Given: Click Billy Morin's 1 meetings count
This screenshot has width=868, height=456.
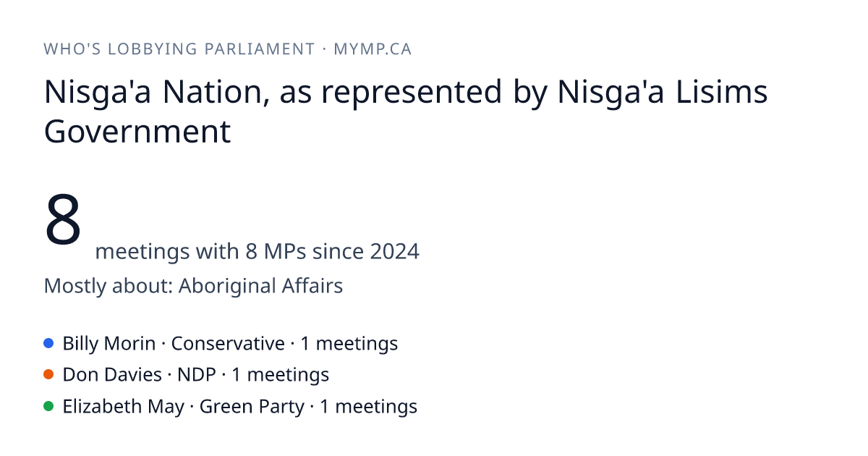Looking at the screenshot, I should pyautogui.click(x=349, y=343).
